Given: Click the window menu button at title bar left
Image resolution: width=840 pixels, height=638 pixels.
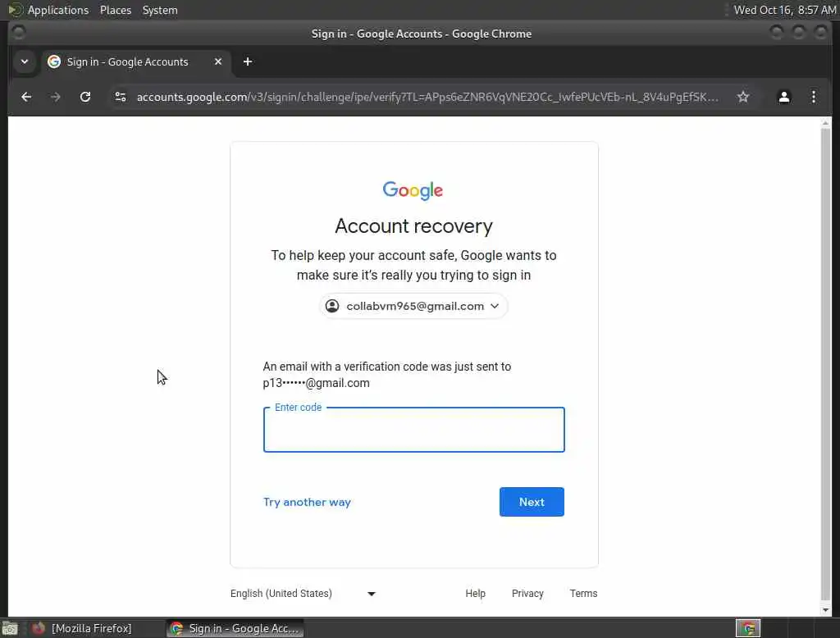Looking at the screenshot, I should click(18, 34).
